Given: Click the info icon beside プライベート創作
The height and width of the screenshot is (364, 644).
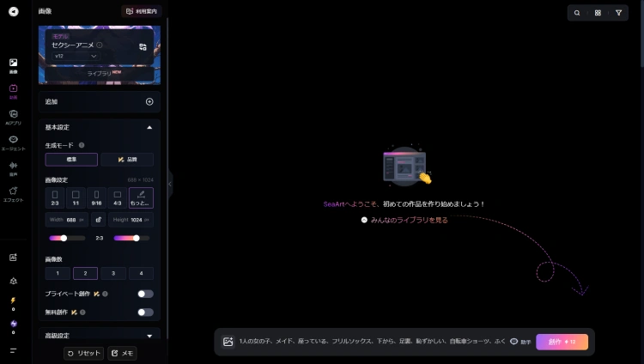Looking at the screenshot, I should (x=105, y=294).
